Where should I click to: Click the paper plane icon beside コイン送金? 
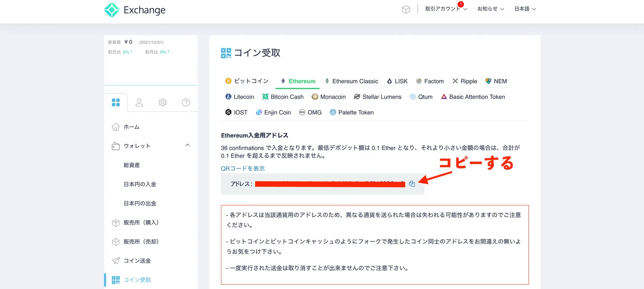pos(116,261)
